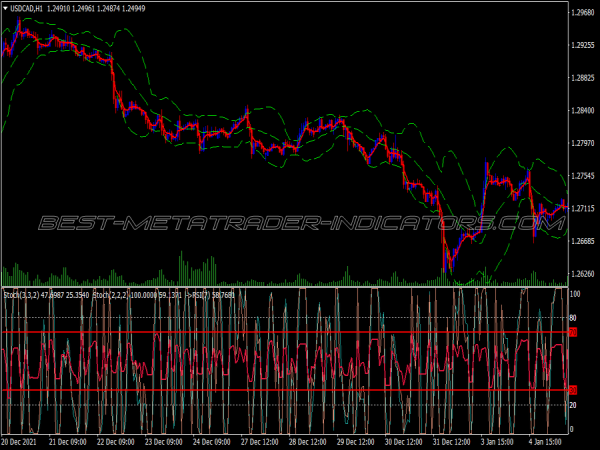The width and height of the screenshot is (600, 450).
Task: Click the 31 Dec 12:00 time label
Action: 452,442
